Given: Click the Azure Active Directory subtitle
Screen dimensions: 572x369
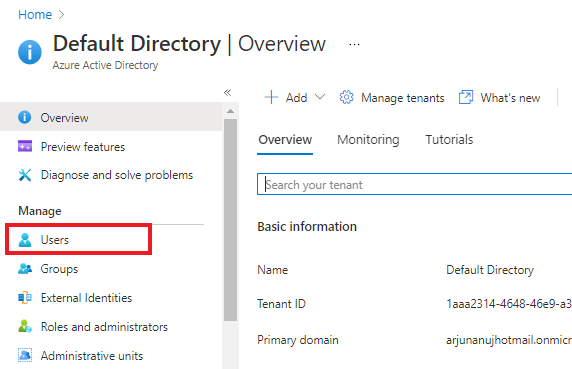Looking at the screenshot, I should coord(105,65).
